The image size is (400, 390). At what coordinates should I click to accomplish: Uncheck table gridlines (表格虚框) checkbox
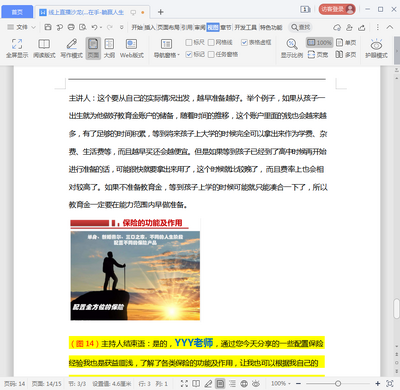(244, 42)
